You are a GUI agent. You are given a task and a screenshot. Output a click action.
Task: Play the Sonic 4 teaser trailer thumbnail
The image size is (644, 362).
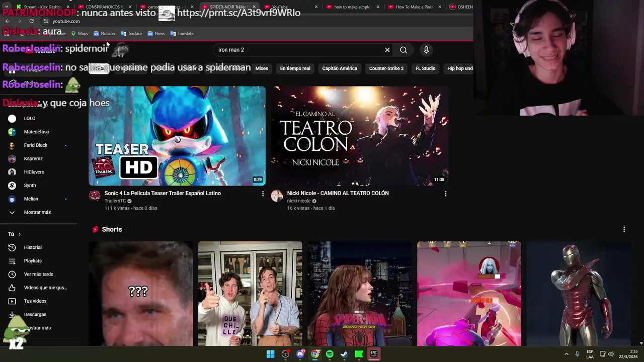177,136
